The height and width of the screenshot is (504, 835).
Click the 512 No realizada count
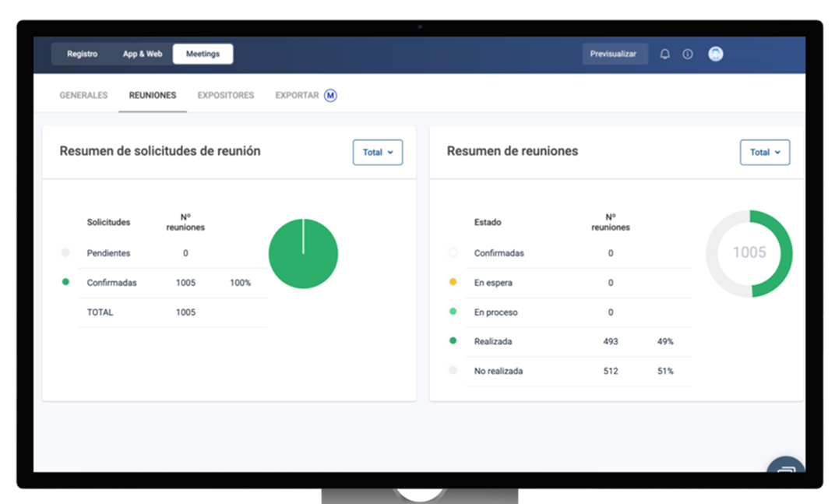click(610, 371)
